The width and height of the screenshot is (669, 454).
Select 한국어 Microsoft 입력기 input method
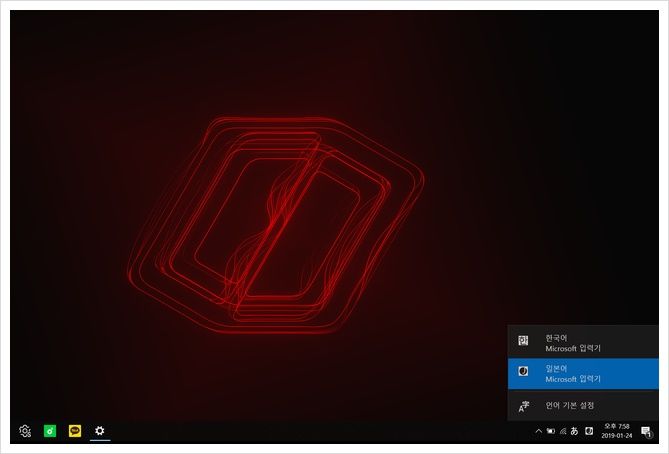(583, 342)
